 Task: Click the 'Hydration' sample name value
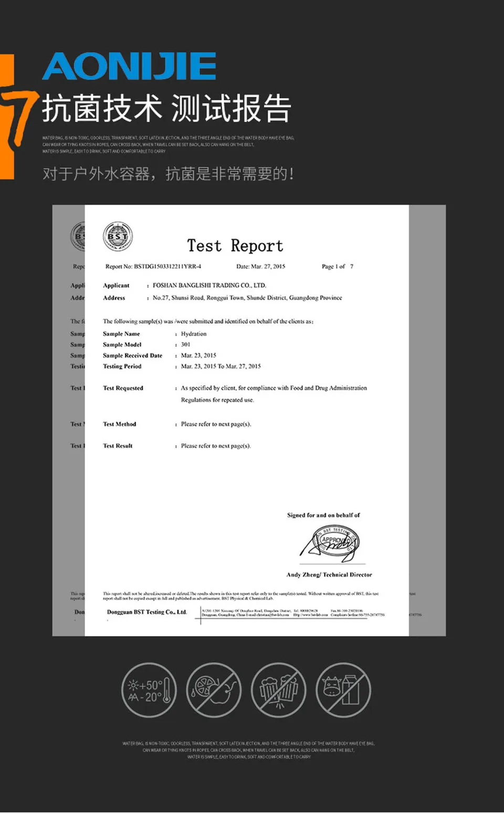(x=194, y=333)
